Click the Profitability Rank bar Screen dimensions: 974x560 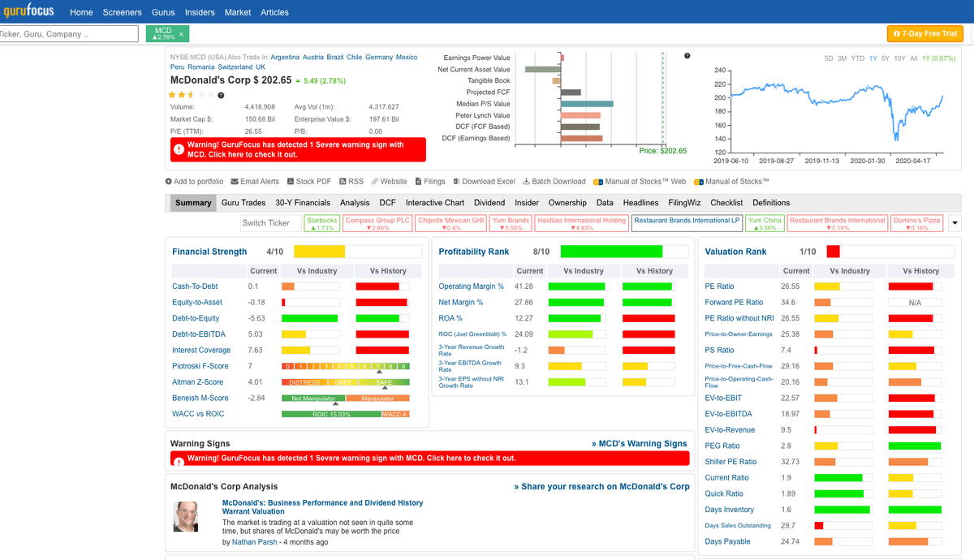point(624,252)
